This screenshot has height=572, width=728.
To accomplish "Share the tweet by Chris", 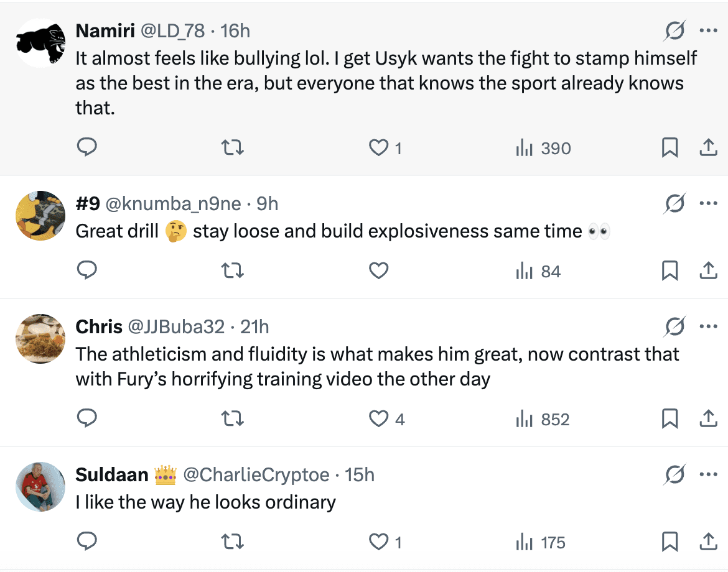I will pyautogui.click(x=709, y=419).
